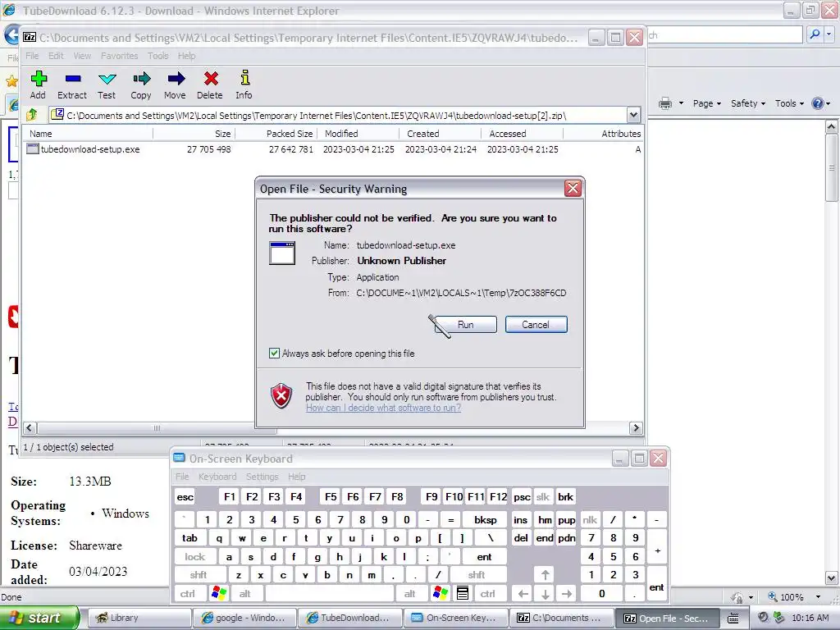Click the tubedownload-setup.exe file icon in list
840x630 pixels.
coord(33,149)
